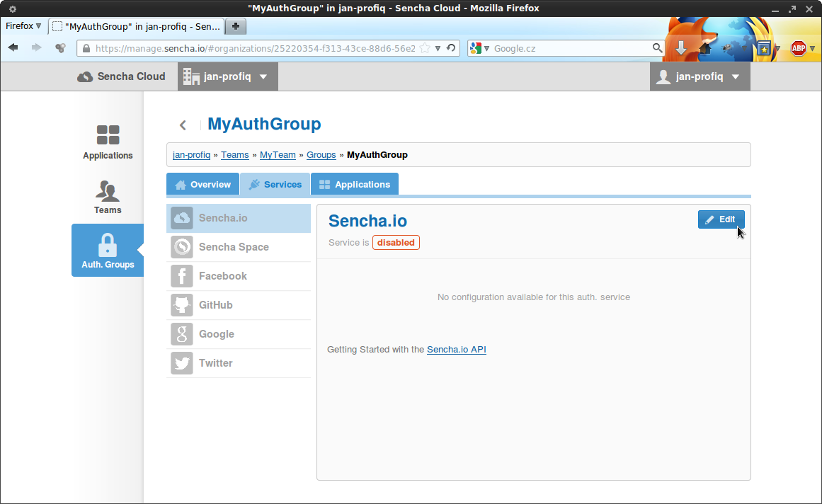The width and height of the screenshot is (822, 504).
Task: Select the Auth. Groups lock icon
Action: tap(108, 246)
